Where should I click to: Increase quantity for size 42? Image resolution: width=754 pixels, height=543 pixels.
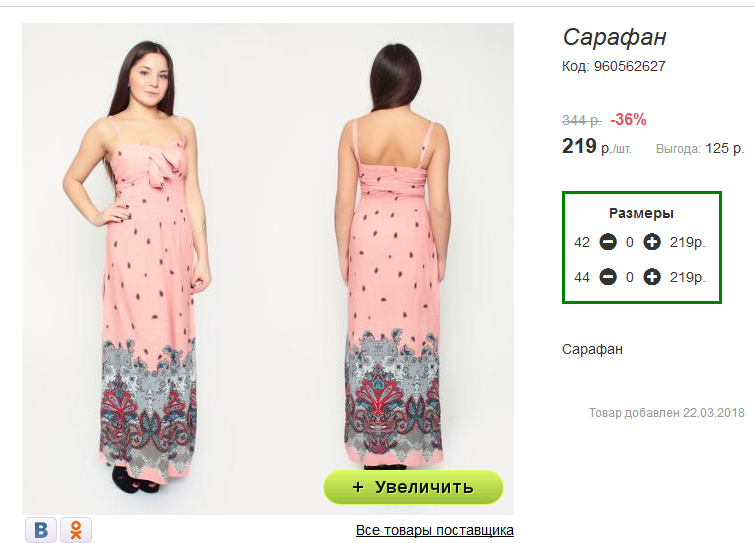point(652,242)
